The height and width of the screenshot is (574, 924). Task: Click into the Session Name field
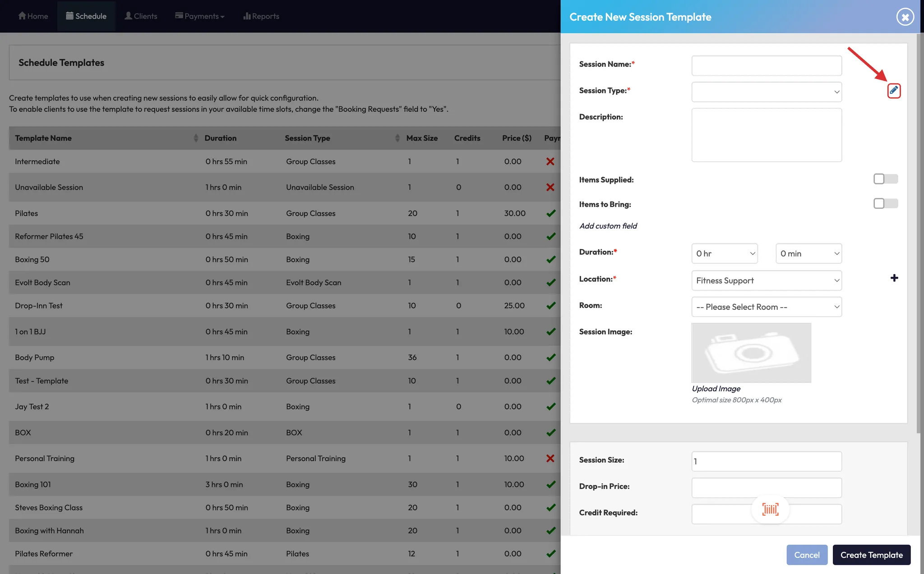pos(766,66)
